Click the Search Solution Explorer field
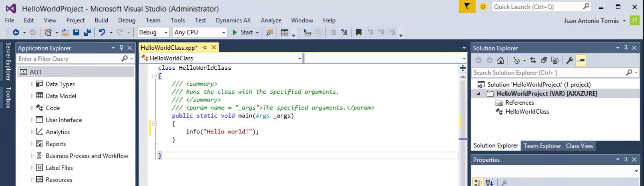 (555, 72)
